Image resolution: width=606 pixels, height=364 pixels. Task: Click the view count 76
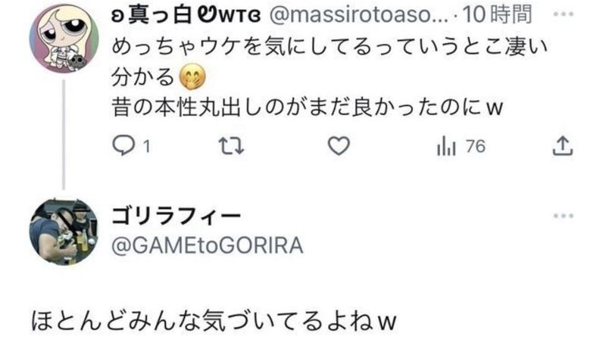[x=476, y=146]
